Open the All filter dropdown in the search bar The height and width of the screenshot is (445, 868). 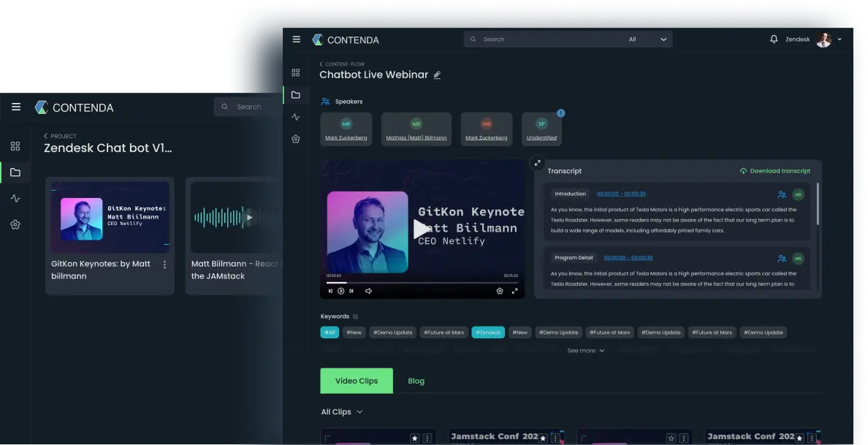click(x=647, y=39)
